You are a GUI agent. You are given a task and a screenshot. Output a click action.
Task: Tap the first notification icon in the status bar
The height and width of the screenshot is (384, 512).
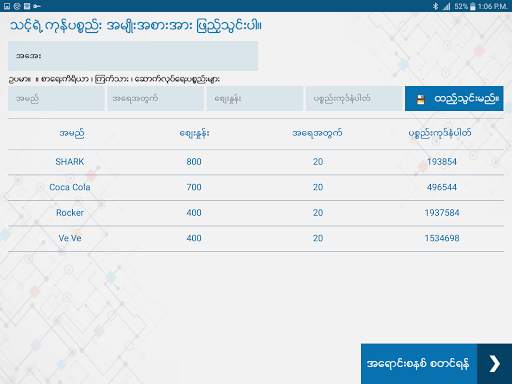coord(7,6)
